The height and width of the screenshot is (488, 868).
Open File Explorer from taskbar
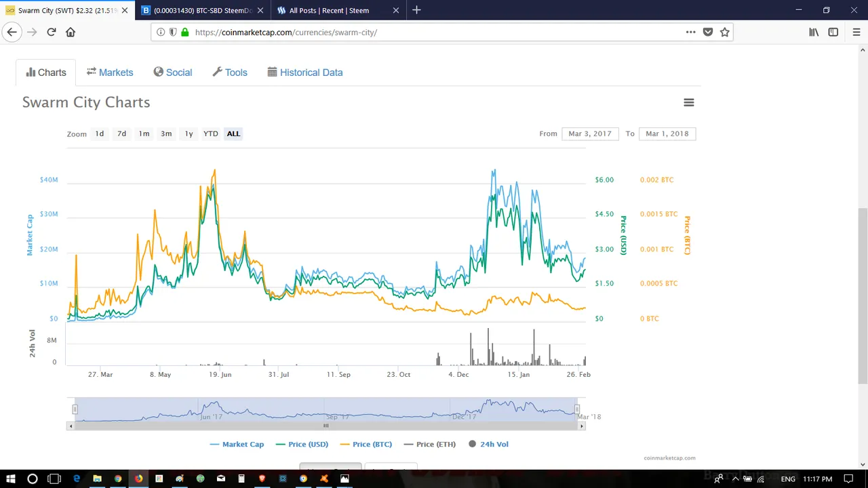click(x=97, y=479)
